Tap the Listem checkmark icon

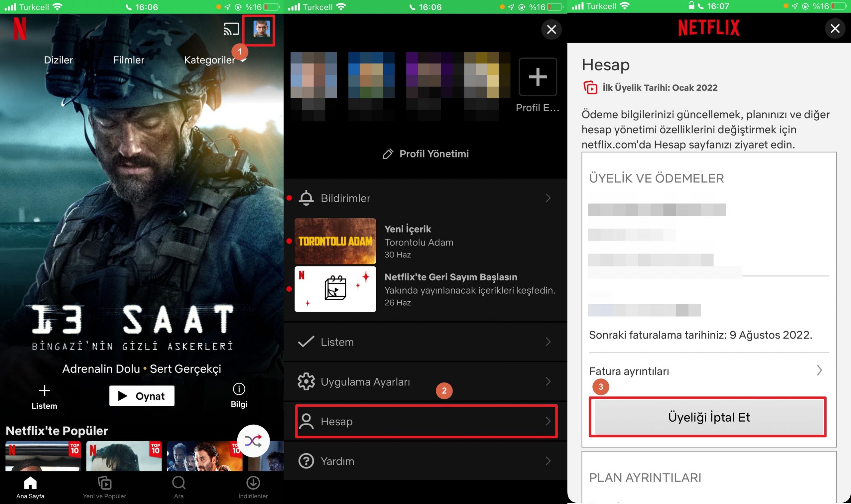coord(306,342)
